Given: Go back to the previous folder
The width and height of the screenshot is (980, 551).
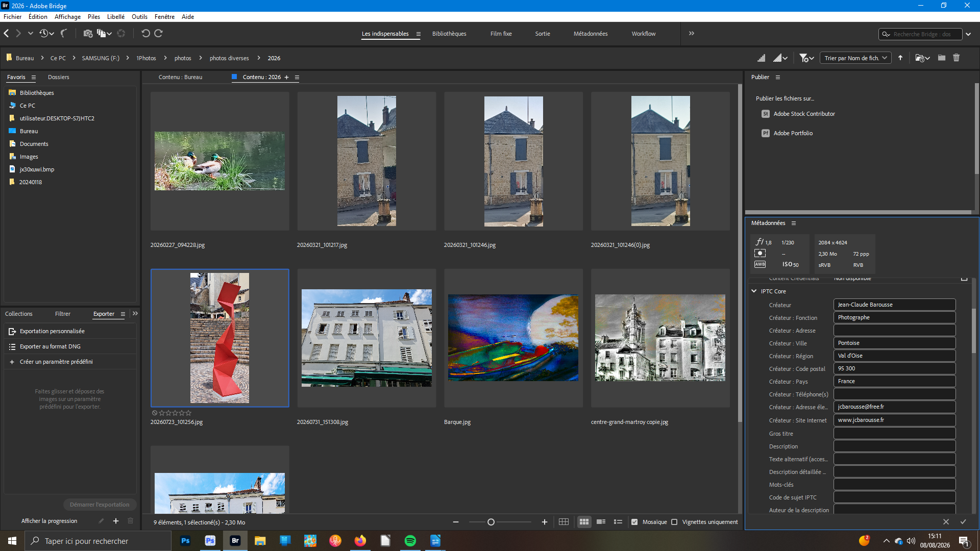Looking at the screenshot, I should [6, 34].
